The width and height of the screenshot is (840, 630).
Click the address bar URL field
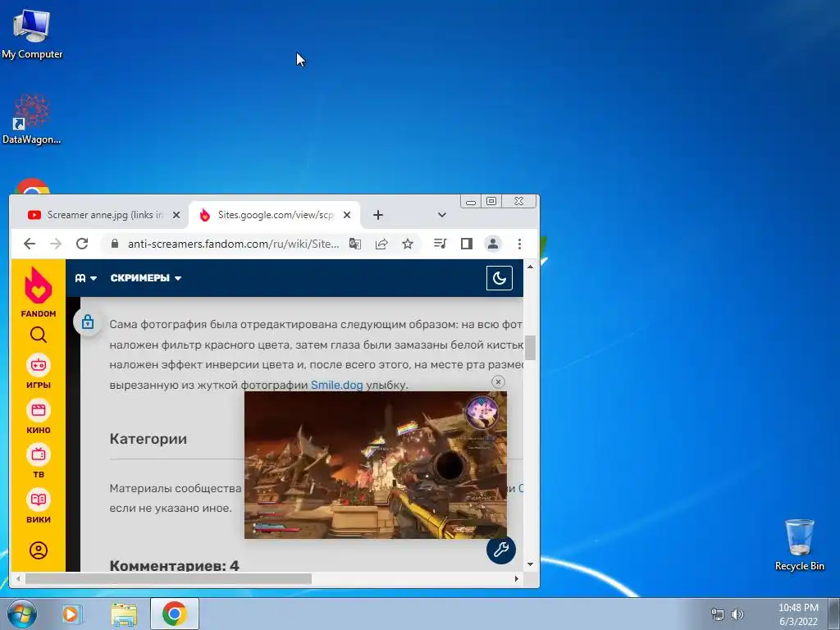coord(233,244)
